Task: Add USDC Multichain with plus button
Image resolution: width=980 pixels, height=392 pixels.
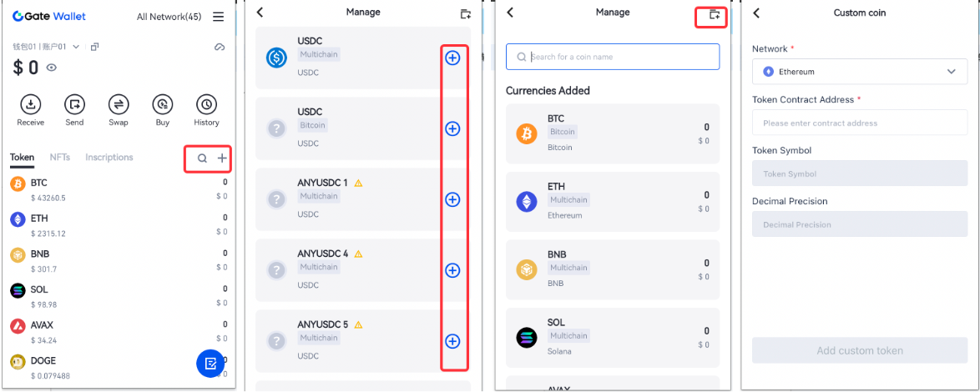Action: tap(452, 58)
